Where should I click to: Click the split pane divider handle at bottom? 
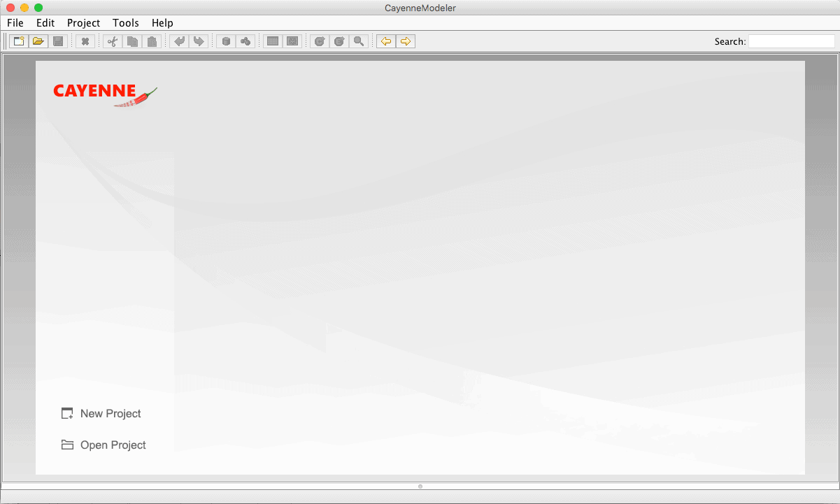420,486
